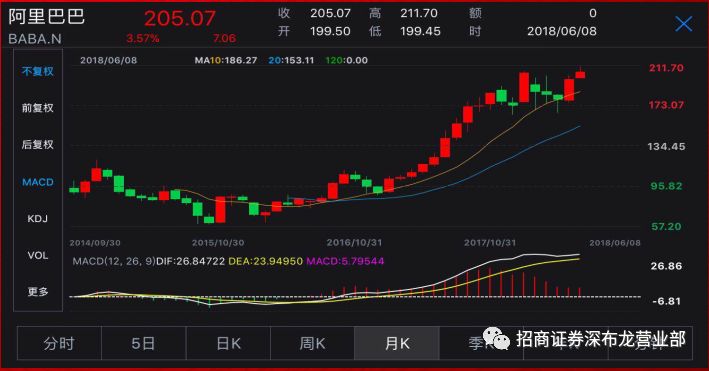Switch to the 5日 tab
This screenshot has height=371, width=709.
[x=143, y=343]
